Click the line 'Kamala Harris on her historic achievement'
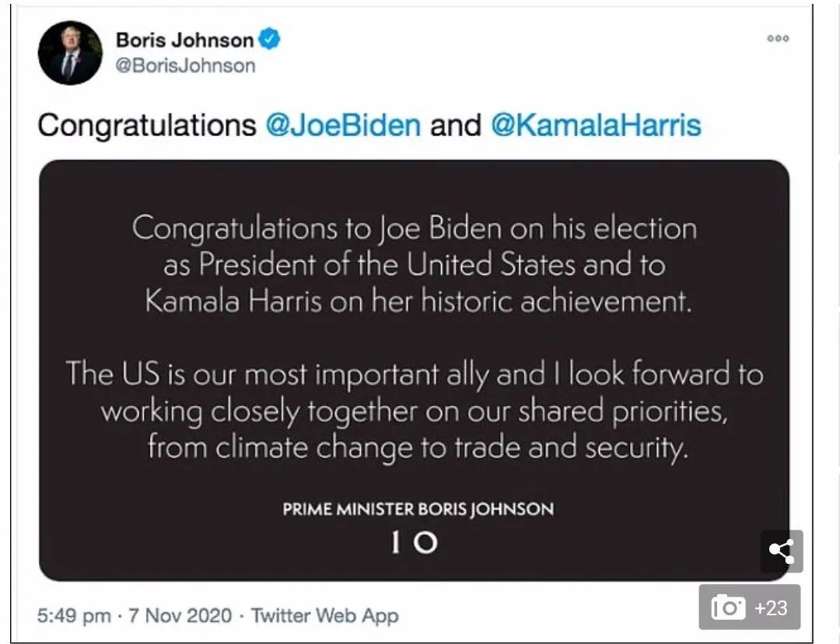The width and height of the screenshot is (840, 644). click(x=418, y=302)
